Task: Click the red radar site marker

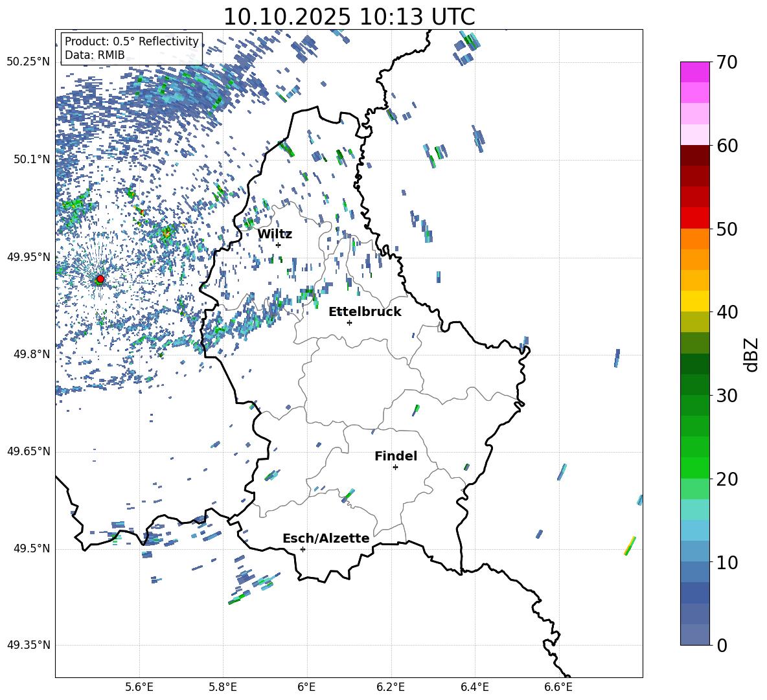Action: pos(100,279)
